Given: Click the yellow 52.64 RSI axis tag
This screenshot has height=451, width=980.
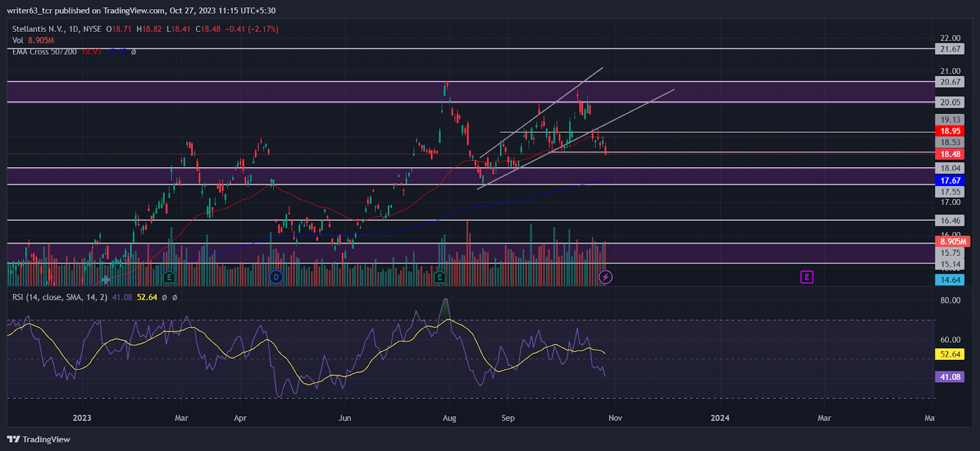Looking at the screenshot, I should 950,354.
